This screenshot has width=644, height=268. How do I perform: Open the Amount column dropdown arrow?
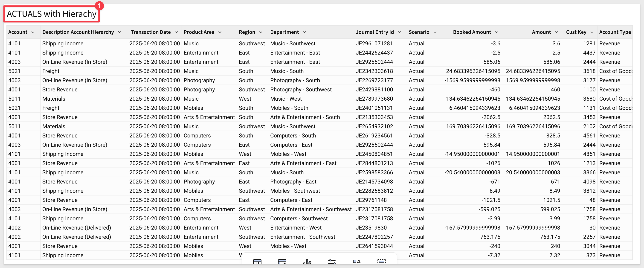point(557,32)
